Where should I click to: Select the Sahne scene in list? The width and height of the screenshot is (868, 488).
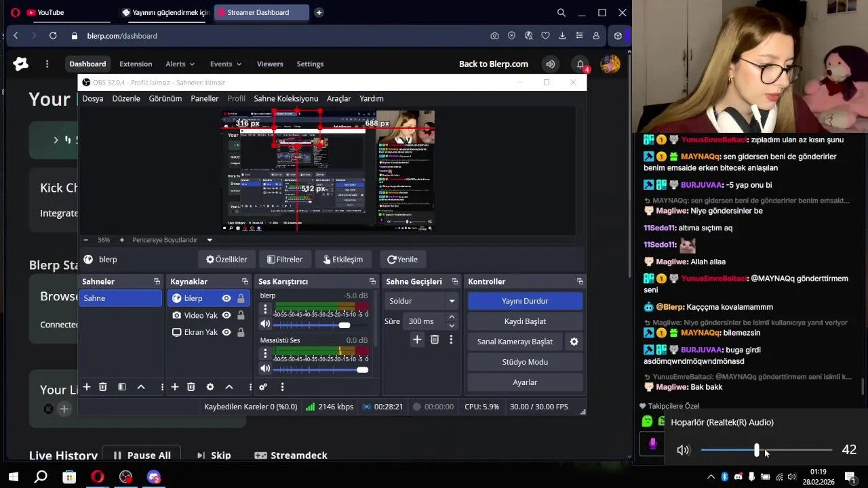point(121,298)
